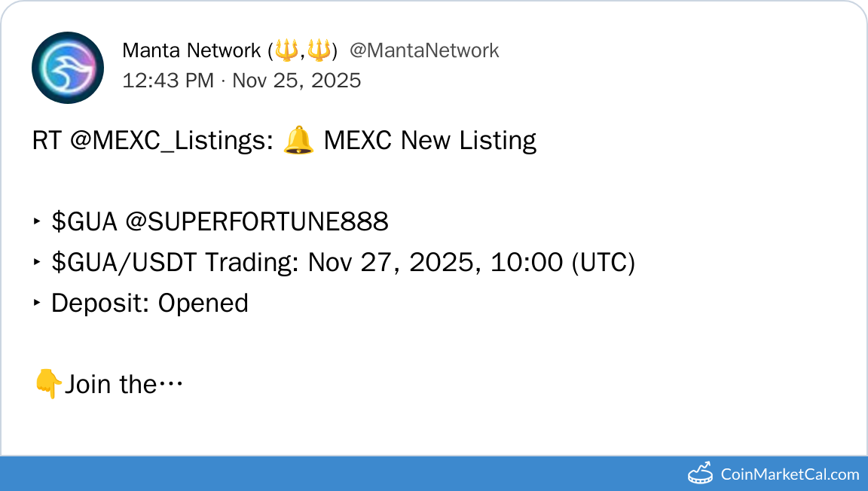Click the "MEXC New Listing" headline text
Screen dimensions: 868x491
430,141
